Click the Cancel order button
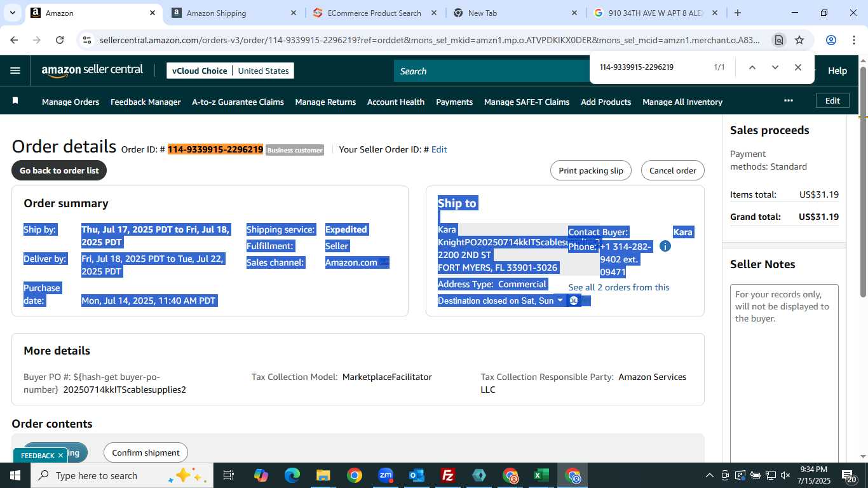Image resolution: width=868 pixels, height=488 pixels. point(673,170)
